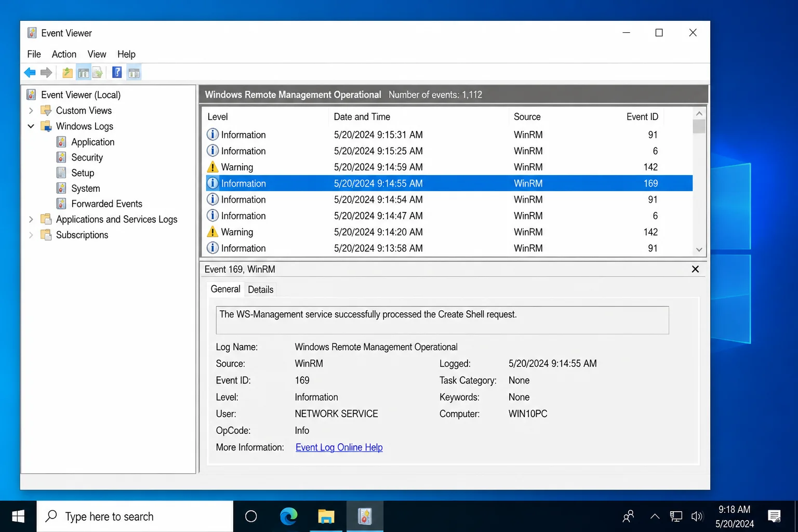Viewport: 798px width, 532px height.
Task: Click the Subscriptions folder icon
Action: point(46,235)
